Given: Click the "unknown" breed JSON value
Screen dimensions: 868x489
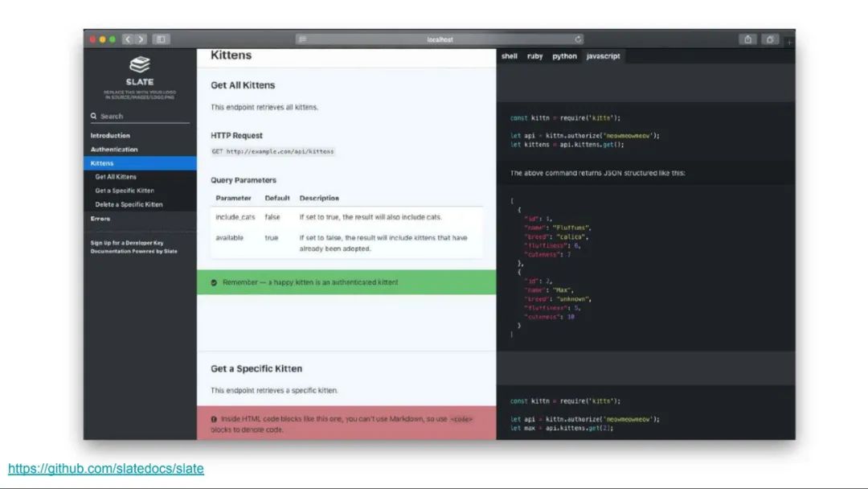Looking at the screenshot, I should 574,299.
